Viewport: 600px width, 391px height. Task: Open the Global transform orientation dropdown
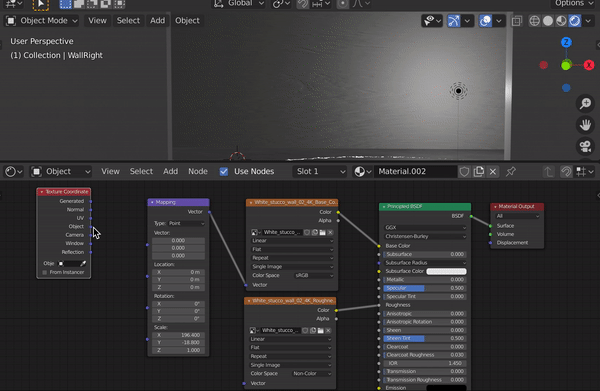pyautogui.click(x=239, y=3)
